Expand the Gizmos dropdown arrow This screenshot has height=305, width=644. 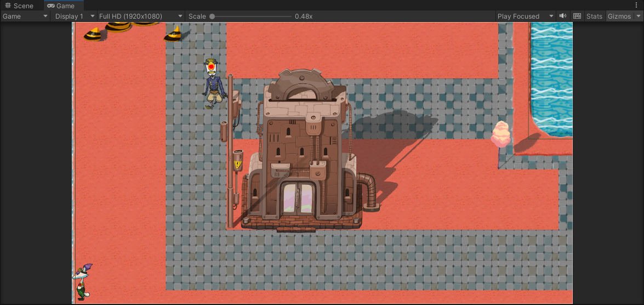639,16
